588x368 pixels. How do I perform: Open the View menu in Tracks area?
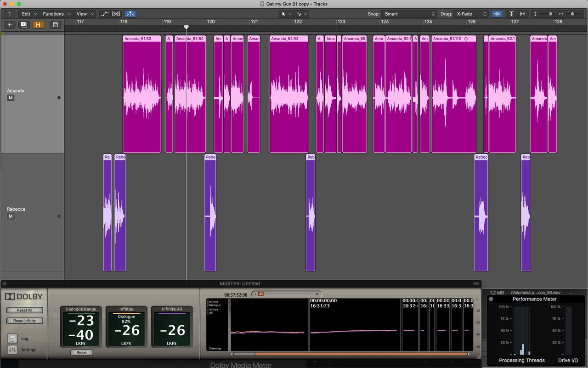[x=85, y=14]
